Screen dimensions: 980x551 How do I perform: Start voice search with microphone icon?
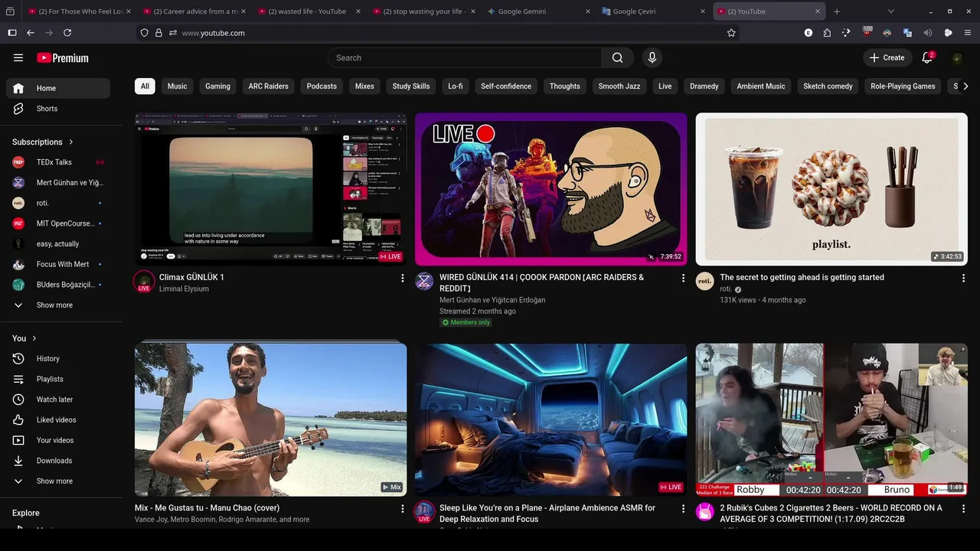coord(652,57)
